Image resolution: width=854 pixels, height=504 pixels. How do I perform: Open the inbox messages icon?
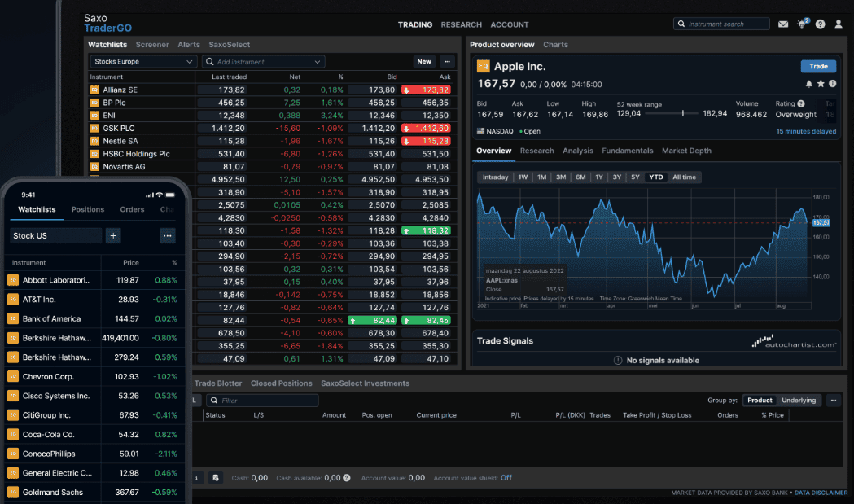pos(783,24)
